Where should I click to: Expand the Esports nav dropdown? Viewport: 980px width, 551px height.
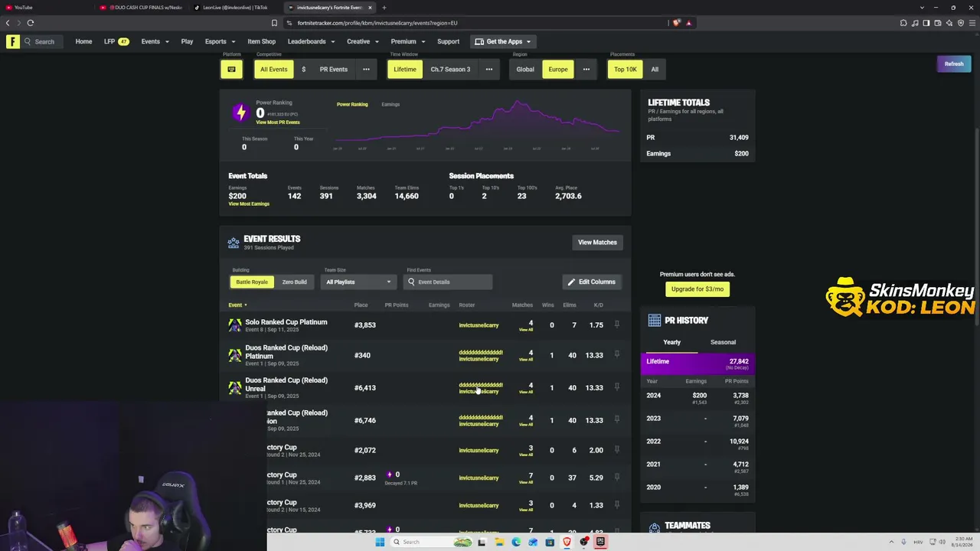[x=220, y=41]
